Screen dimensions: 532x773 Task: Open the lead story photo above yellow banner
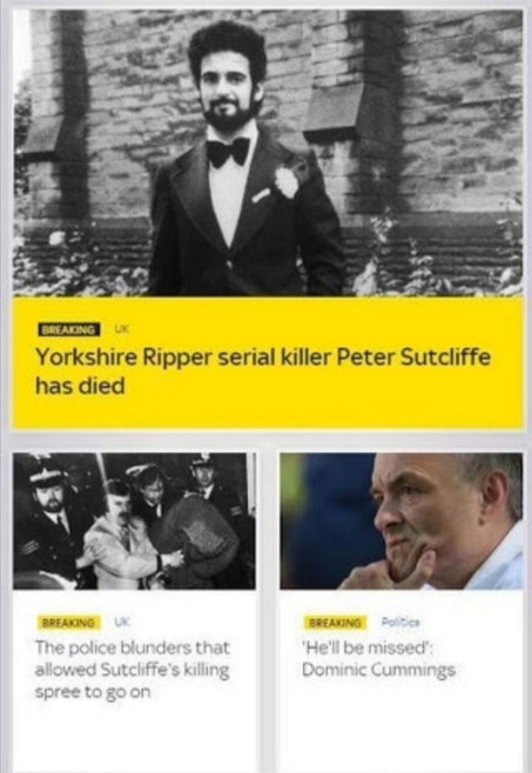pos(267,153)
